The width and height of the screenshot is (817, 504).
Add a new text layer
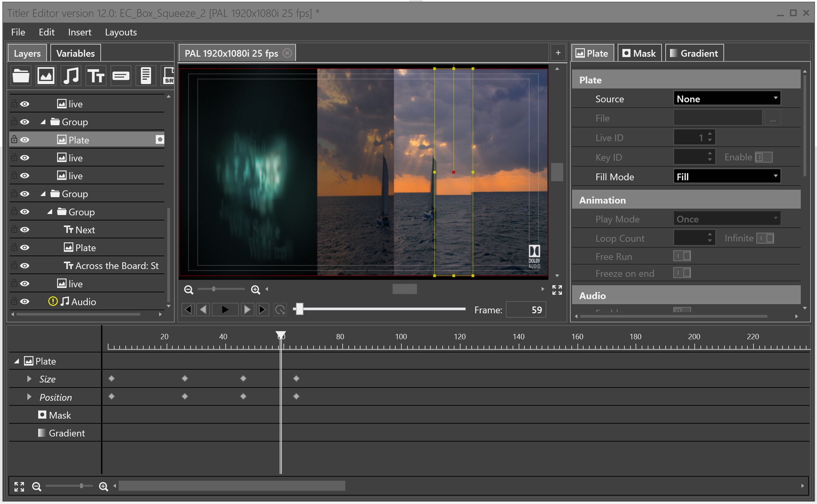(x=96, y=75)
